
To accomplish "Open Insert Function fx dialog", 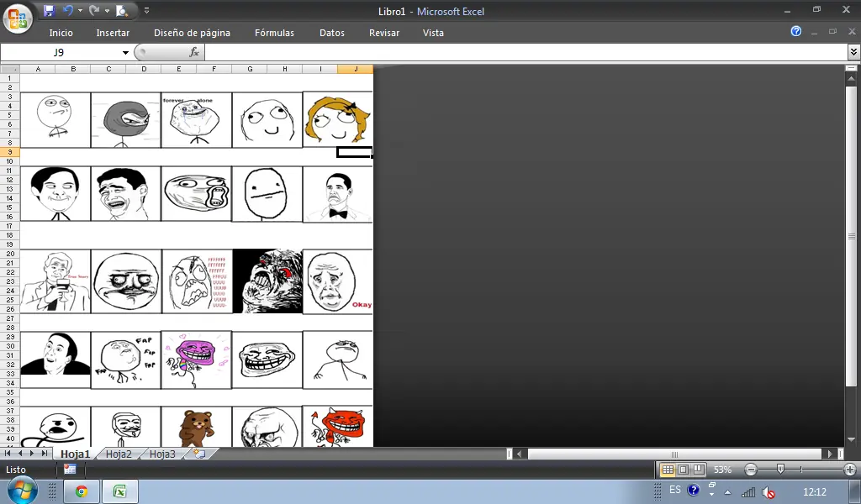I will [x=194, y=52].
